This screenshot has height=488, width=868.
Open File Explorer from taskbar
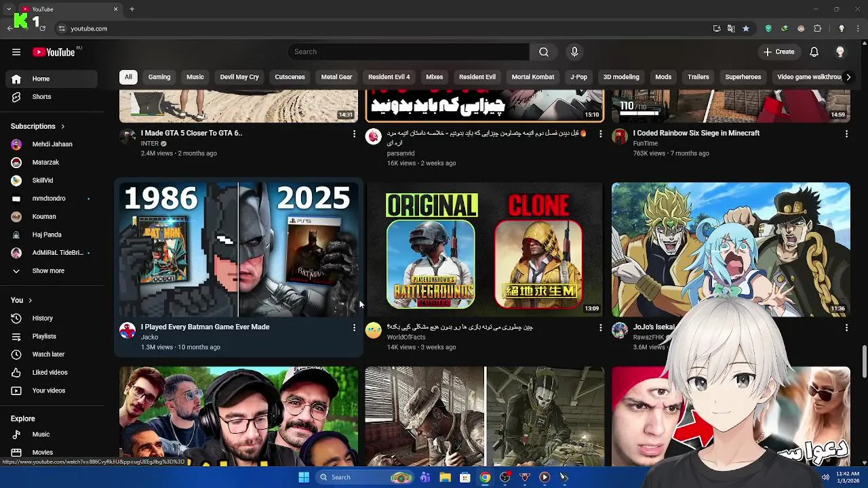pos(445,477)
